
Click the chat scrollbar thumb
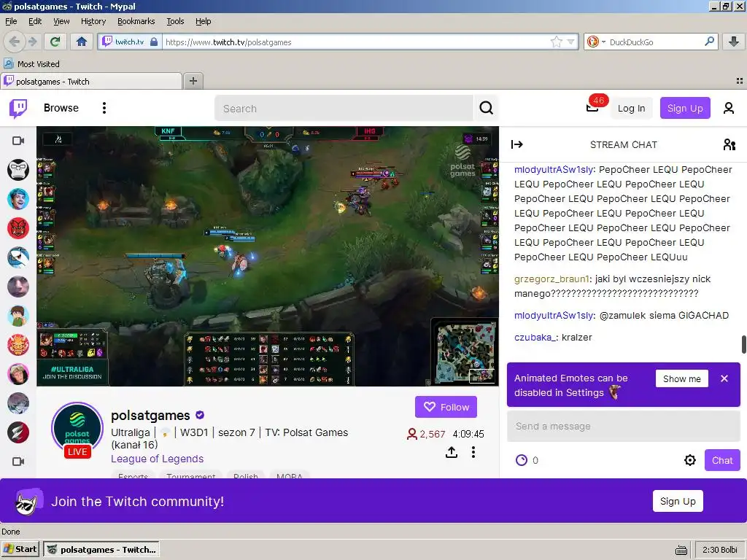(743, 344)
